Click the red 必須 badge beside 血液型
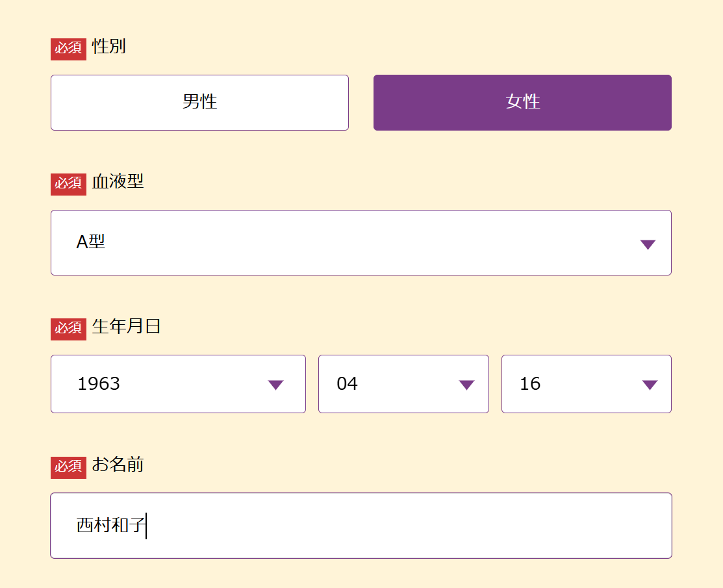Screen dimensions: 723x588 coord(68,184)
